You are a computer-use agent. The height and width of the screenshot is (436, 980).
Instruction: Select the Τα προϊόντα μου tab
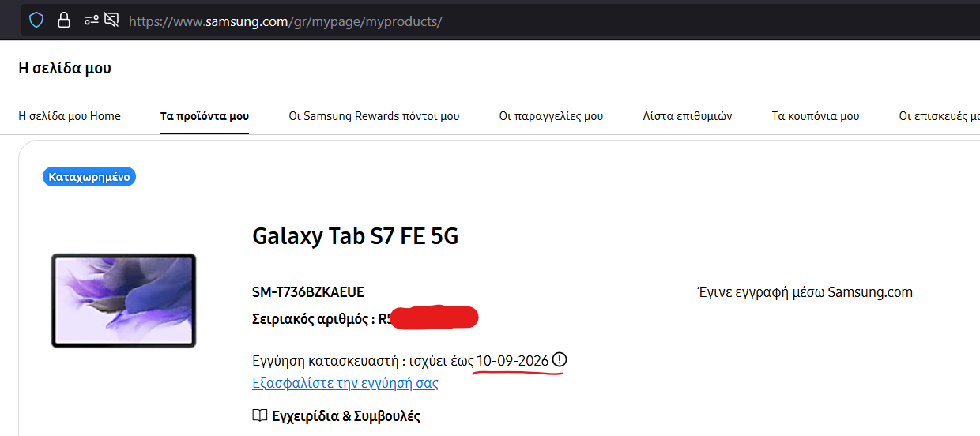205,116
